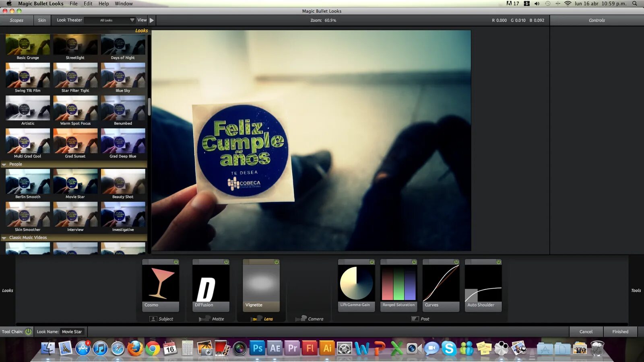The width and height of the screenshot is (644, 362).
Task: Open After Effects from the dock
Action: click(x=275, y=348)
